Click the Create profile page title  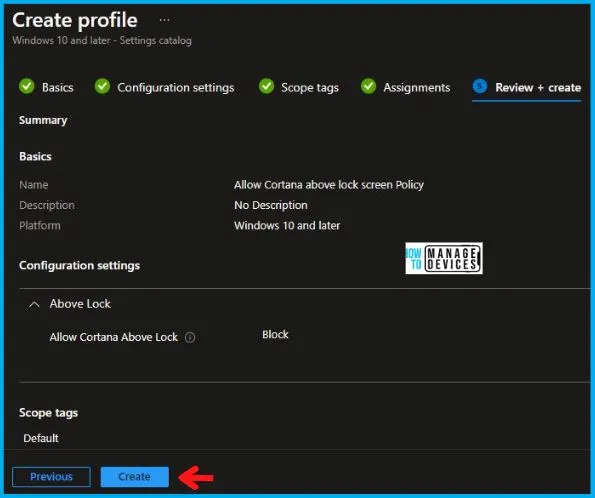(x=75, y=20)
